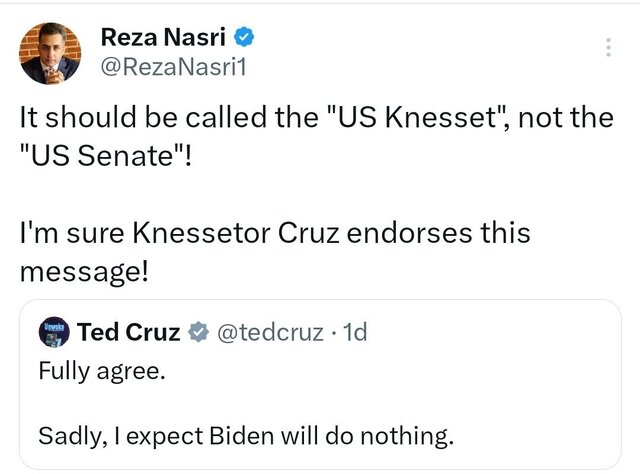Image resolution: width=640 pixels, height=474 pixels.
Task: Click Ted Cruz's verified badge
Action: (198, 331)
